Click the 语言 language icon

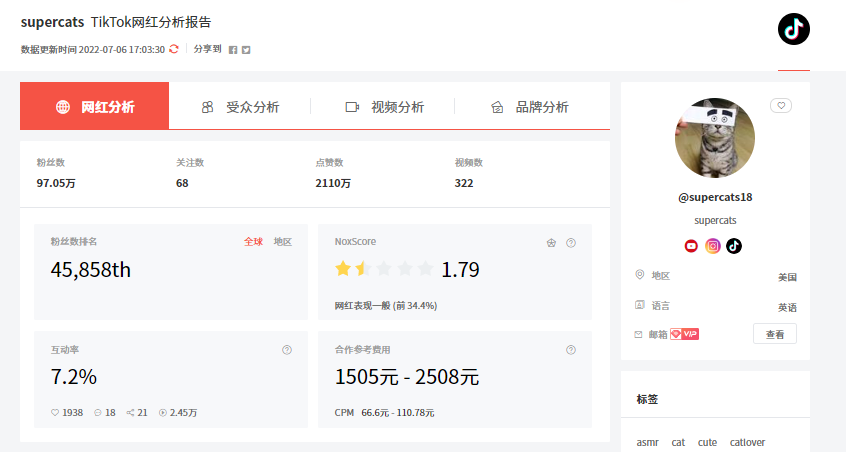(x=639, y=305)
